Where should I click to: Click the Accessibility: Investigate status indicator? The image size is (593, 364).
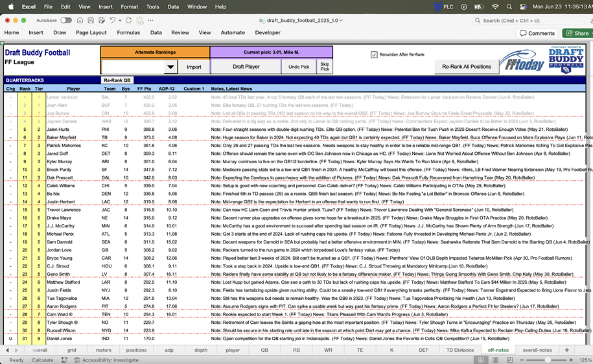tap(106, 360)
